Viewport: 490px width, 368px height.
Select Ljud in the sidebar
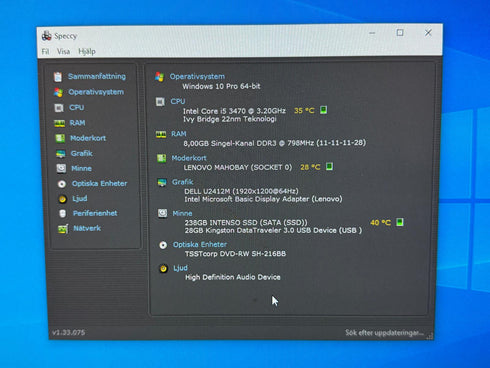tap(80, 198)
